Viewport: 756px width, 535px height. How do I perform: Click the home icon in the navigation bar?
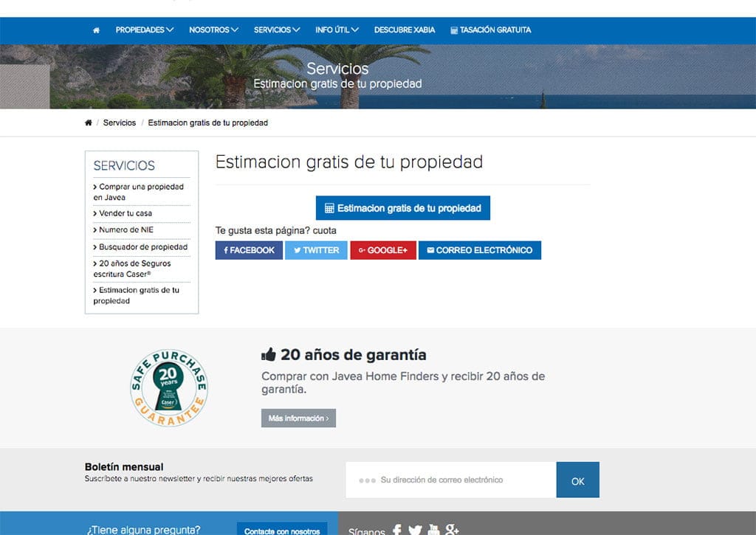click(95, 30)
